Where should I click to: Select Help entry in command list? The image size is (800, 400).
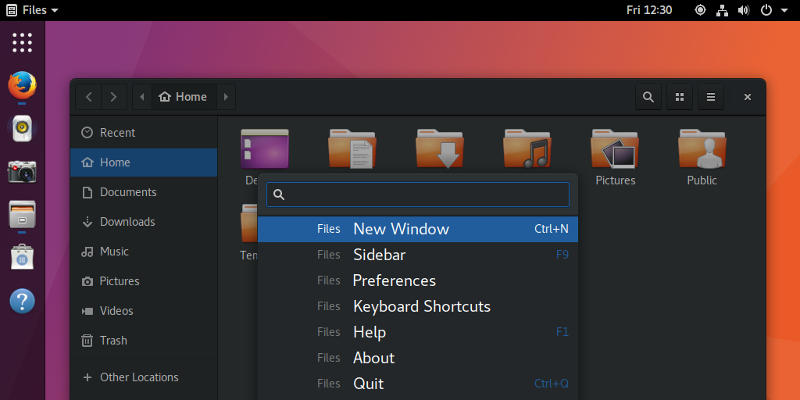click(418, 332)
